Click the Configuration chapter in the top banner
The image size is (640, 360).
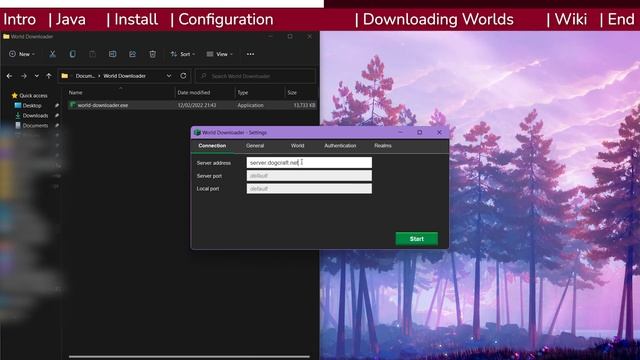click(226, 19)
